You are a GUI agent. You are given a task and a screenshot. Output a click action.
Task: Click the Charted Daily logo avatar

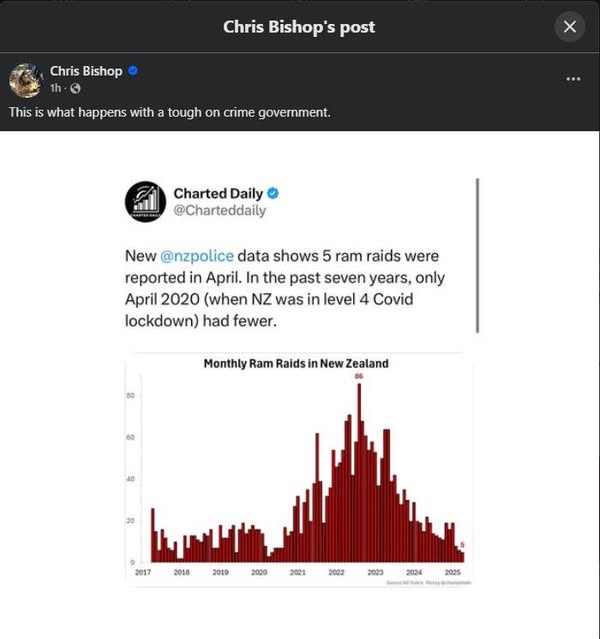146,201
